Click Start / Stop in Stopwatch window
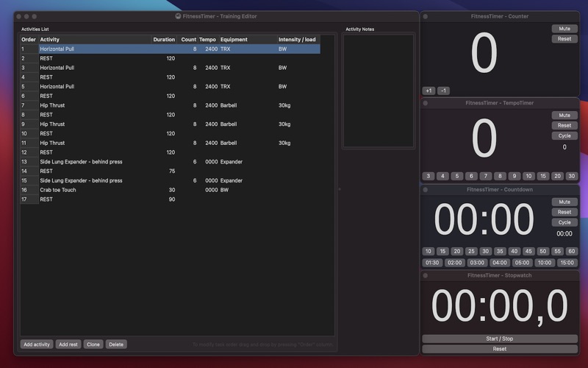 [x=500, y=339]
